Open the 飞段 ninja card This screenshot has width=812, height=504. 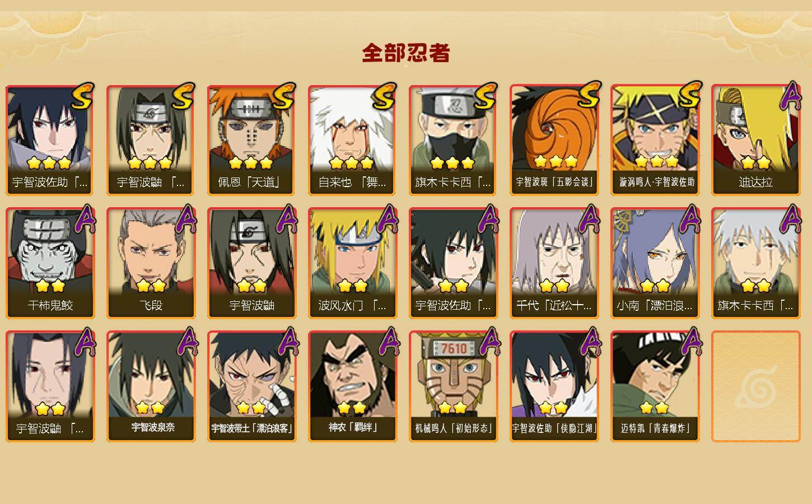pyautogui.click(x=151, y=263)
